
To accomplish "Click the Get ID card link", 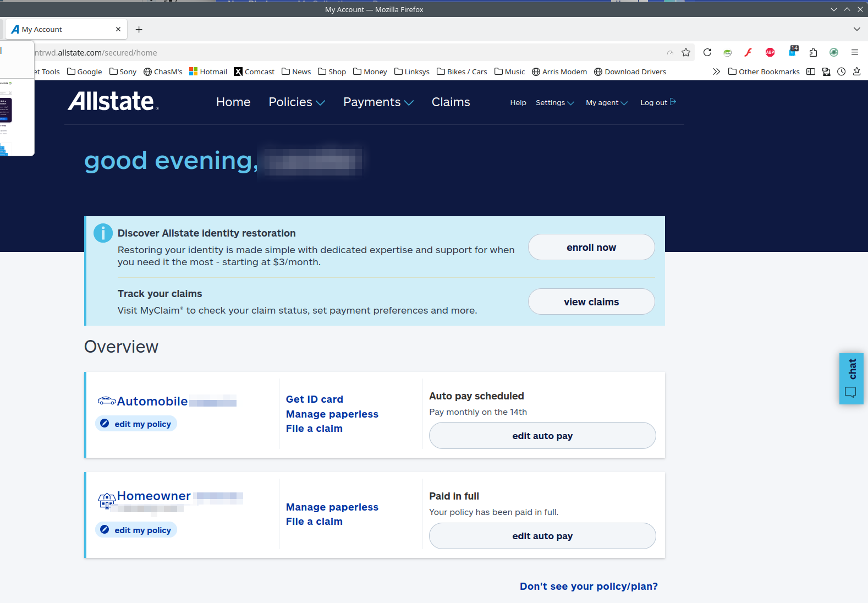I will point(315,399).
